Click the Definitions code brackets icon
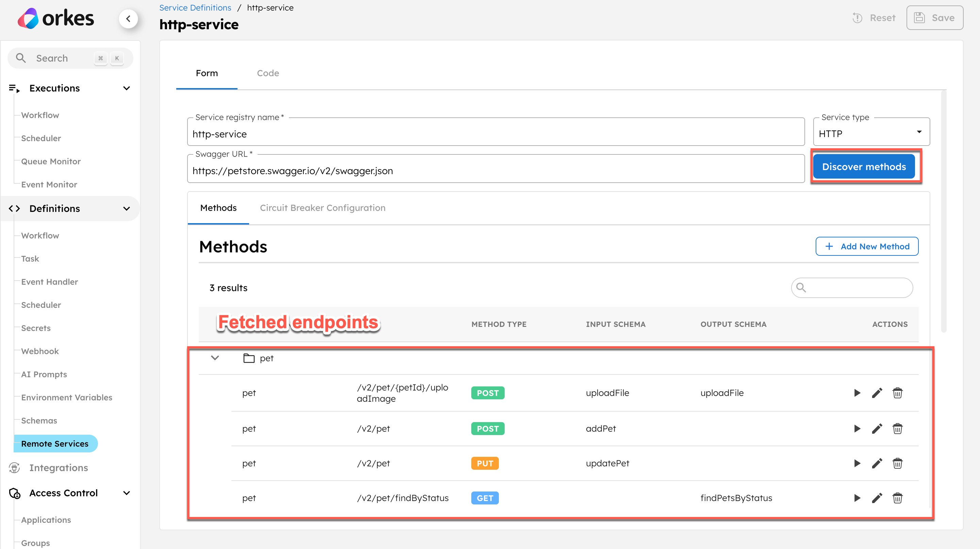Viewport: 980px width, 549px height. pos(14,209)
